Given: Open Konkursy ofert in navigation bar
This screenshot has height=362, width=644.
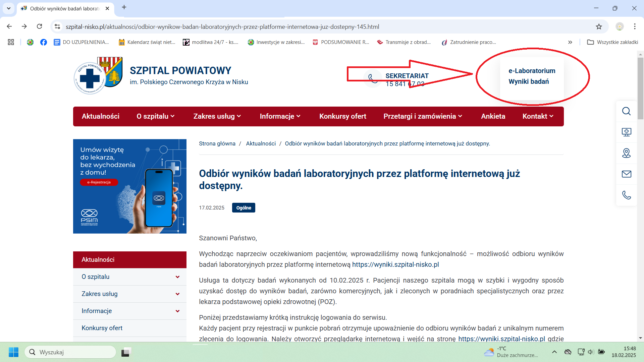Looking at the screenshot, I should [343, 116].
